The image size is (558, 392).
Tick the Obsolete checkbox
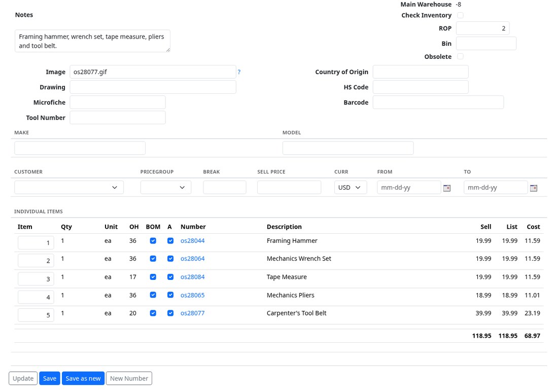click(460, 57)
